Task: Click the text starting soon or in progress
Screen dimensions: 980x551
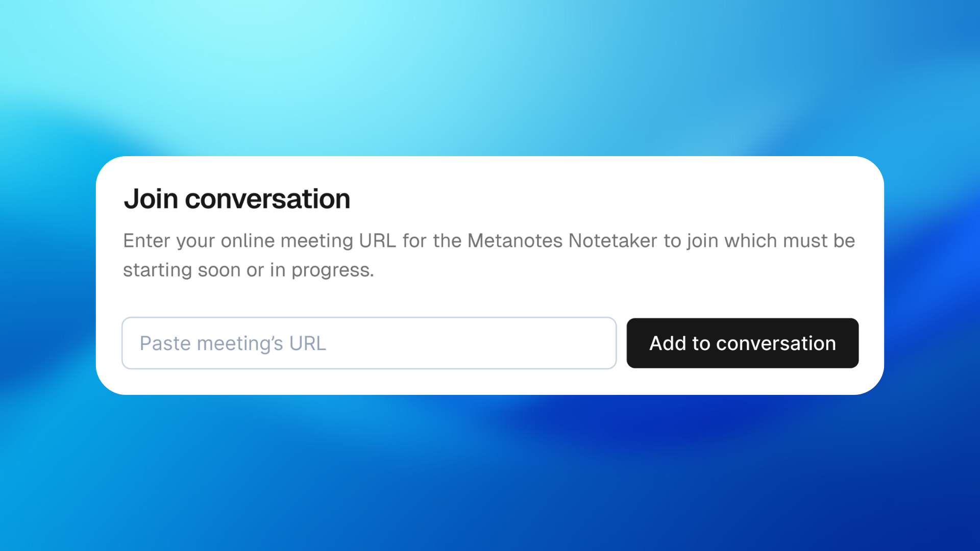Action: (x=248, y=270)
